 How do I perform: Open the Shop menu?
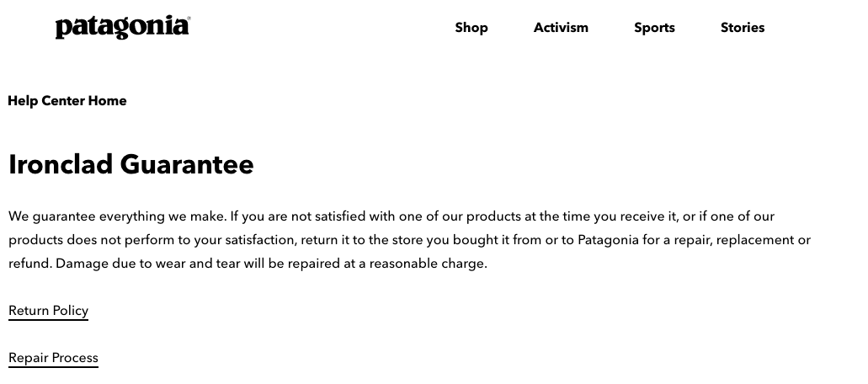click(x=471, y=28)
